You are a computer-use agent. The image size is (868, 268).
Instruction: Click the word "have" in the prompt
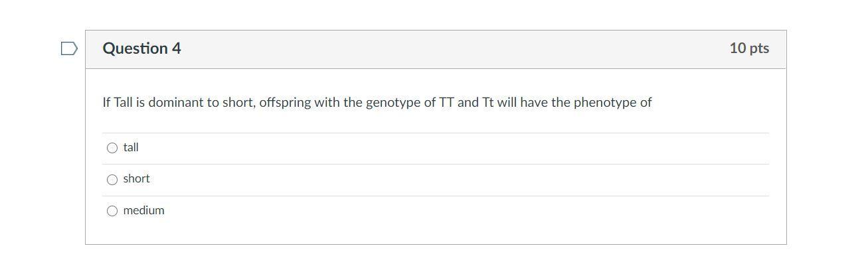coord(533,103)
